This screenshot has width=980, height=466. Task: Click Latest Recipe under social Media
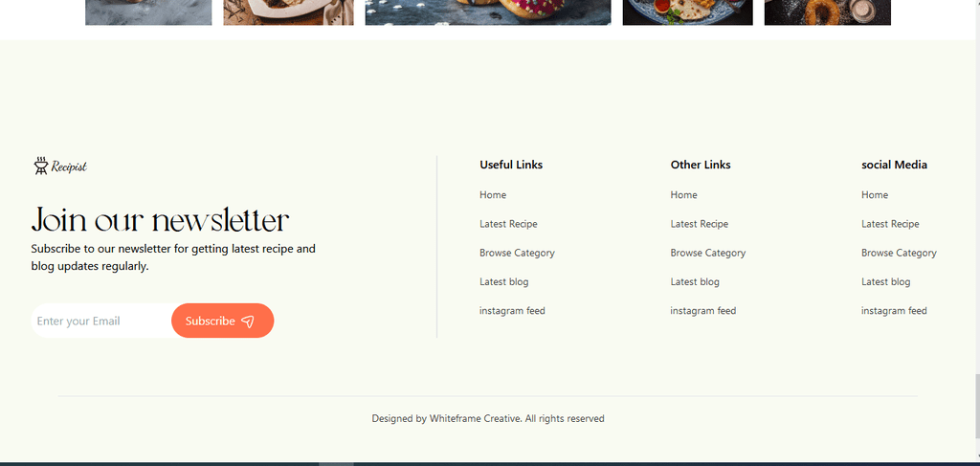(890, 224)
